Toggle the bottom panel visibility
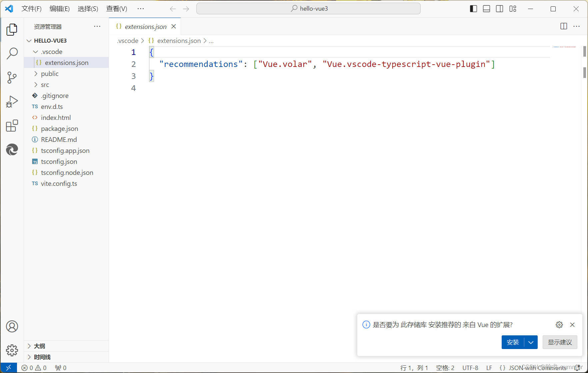 click(x=486, y=9)
